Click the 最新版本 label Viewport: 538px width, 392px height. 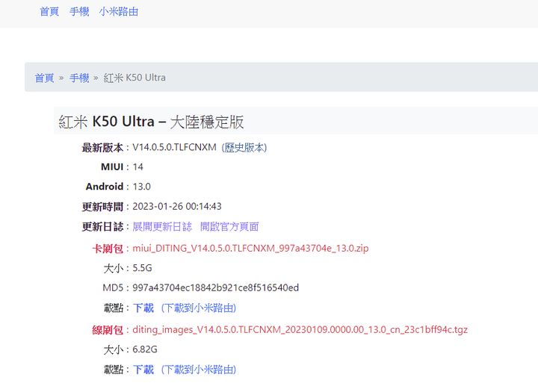pyautogui.click(x=102, y=148)
